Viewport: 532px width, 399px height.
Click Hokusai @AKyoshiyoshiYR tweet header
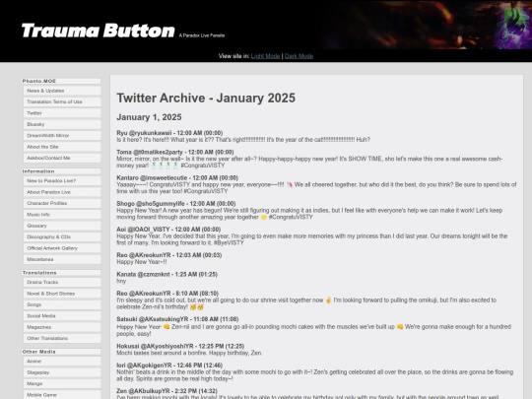tap(180, 346)
